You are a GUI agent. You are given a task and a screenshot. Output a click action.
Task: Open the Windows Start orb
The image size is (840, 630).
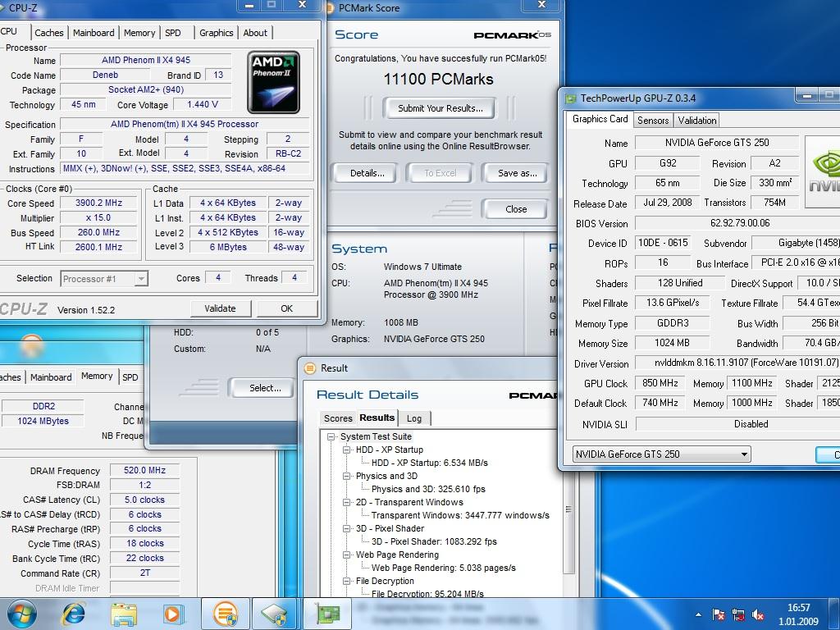pyautogui.click(x=21, y=614)
